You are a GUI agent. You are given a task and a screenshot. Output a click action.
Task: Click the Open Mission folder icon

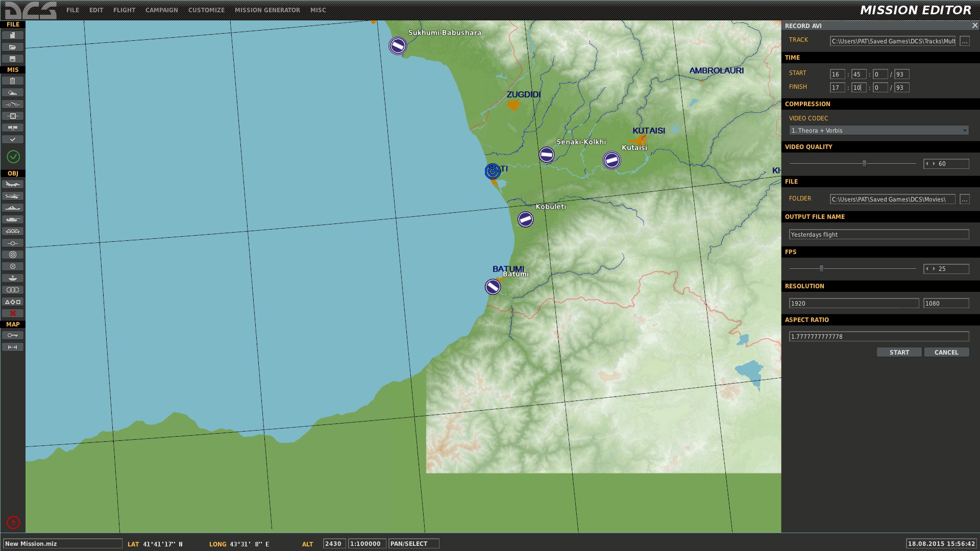(x=13, y=47)
